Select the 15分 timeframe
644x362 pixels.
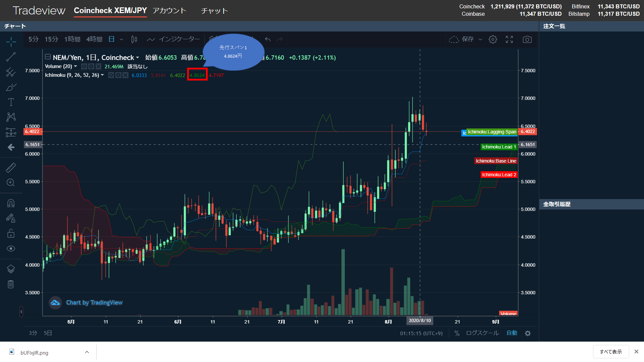[x=51, y=39]
